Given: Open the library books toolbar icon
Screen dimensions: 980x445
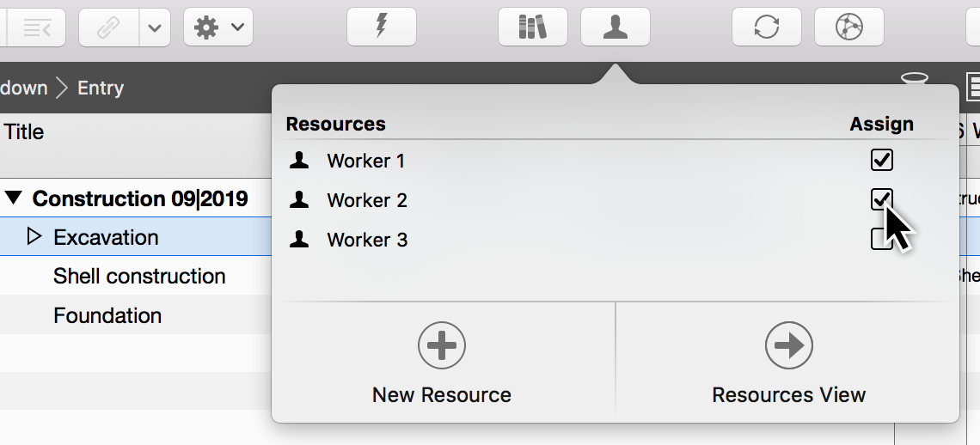Looking at the screenshot, I should pyautogui.click(x=532, y=27).
